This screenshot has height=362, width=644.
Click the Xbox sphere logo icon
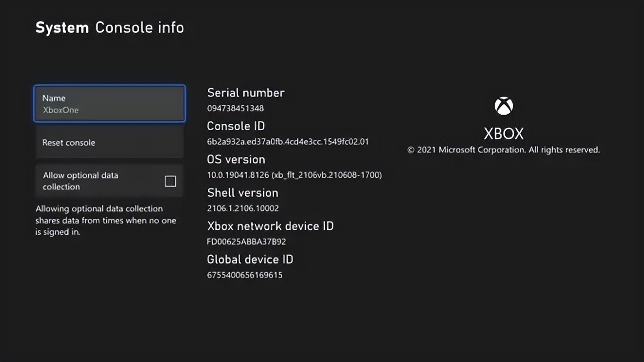click(503, 105)
